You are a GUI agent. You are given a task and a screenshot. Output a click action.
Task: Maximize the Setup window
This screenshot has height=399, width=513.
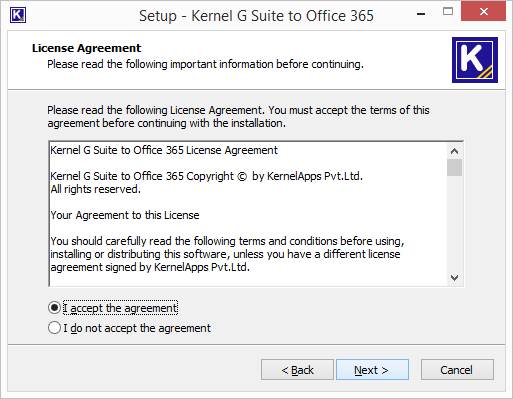coord(448,12)
